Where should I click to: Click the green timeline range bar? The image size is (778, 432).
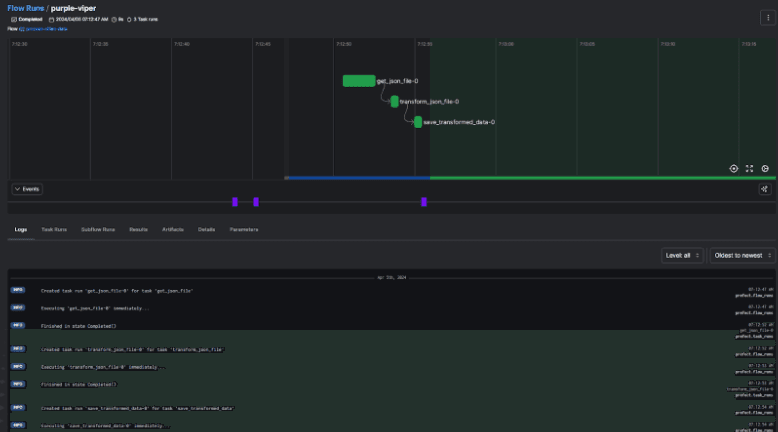coord(602,178)
